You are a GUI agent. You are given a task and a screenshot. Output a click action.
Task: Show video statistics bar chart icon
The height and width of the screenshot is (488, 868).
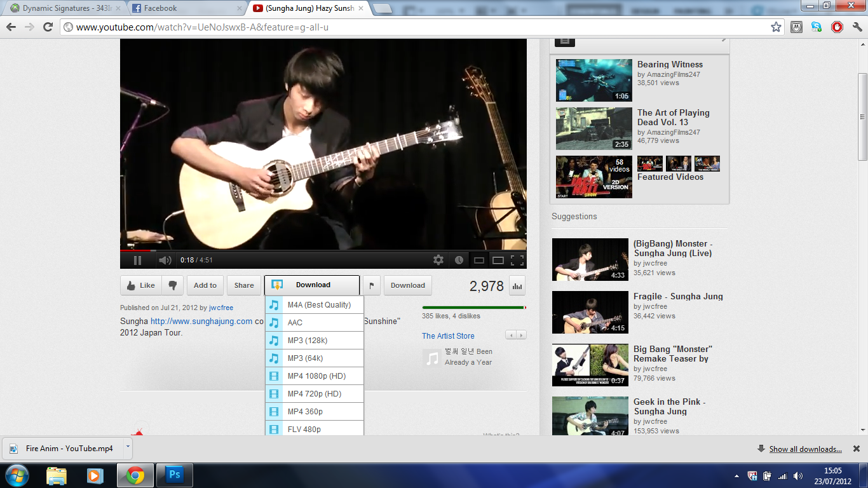tap(517, 286)
